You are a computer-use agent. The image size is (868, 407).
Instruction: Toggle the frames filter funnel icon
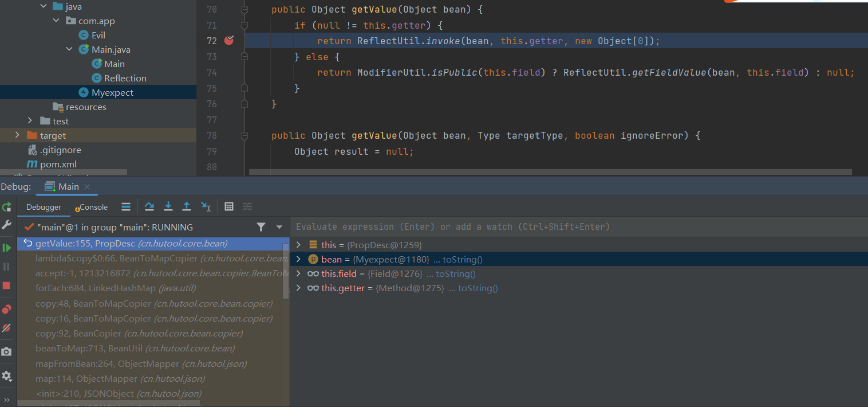coord(261,227)
